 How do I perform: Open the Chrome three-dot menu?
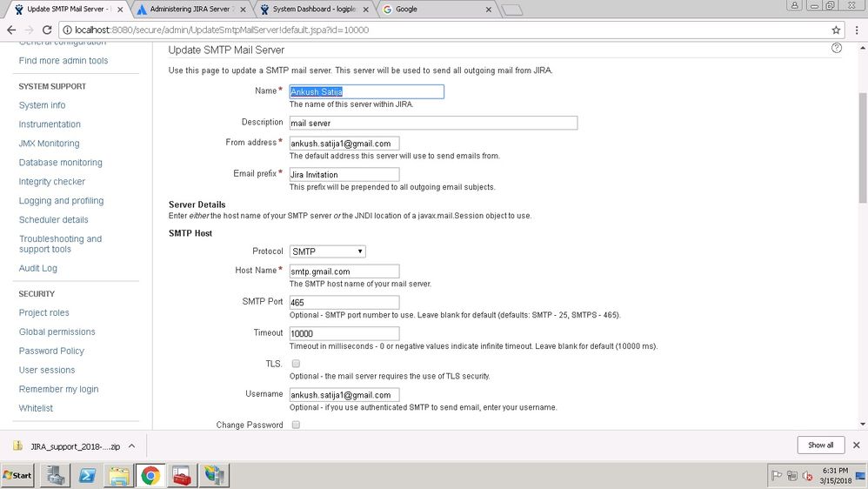point(857,30)
